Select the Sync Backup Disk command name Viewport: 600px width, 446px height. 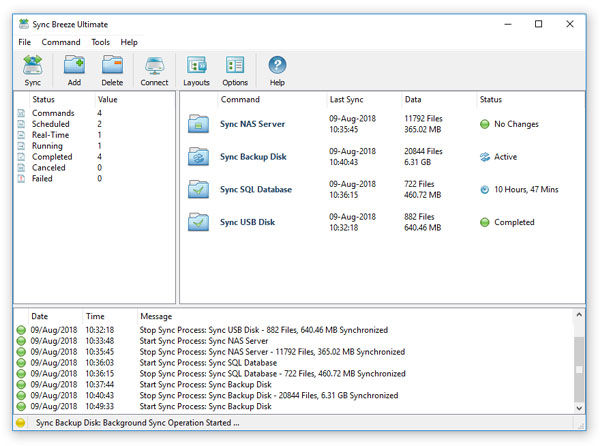click(x=253, y=157)
